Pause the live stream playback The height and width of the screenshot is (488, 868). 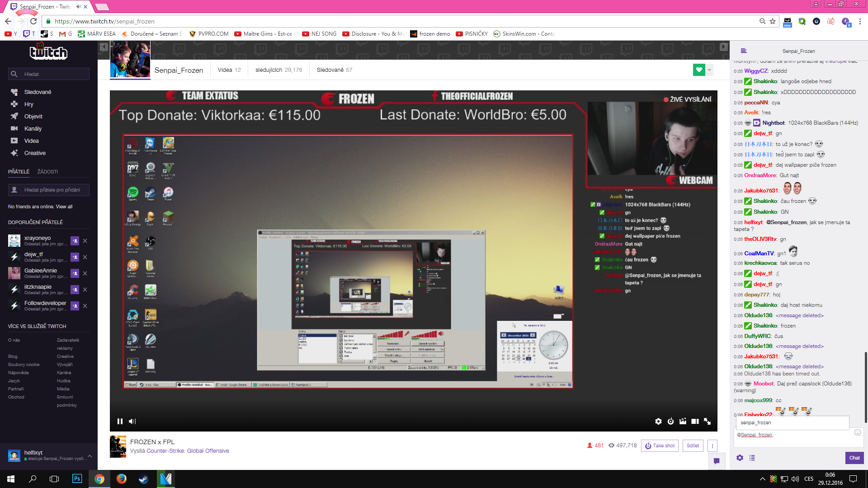pos(120,421)
